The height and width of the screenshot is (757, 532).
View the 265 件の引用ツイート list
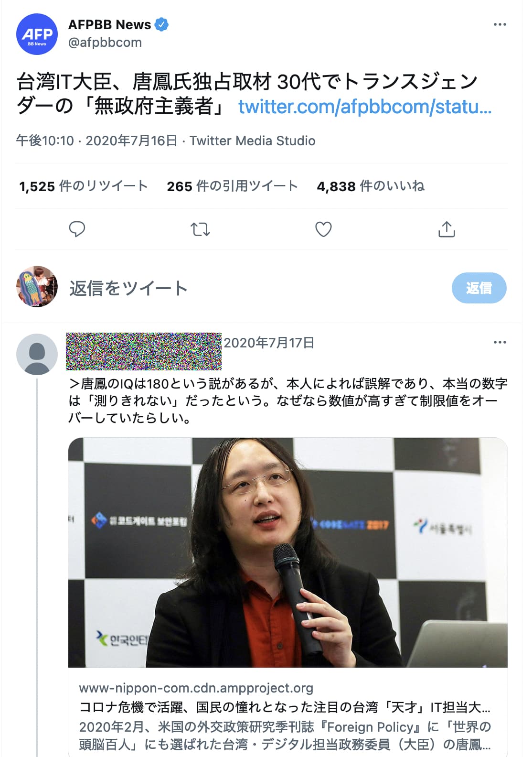click(232, 186)
